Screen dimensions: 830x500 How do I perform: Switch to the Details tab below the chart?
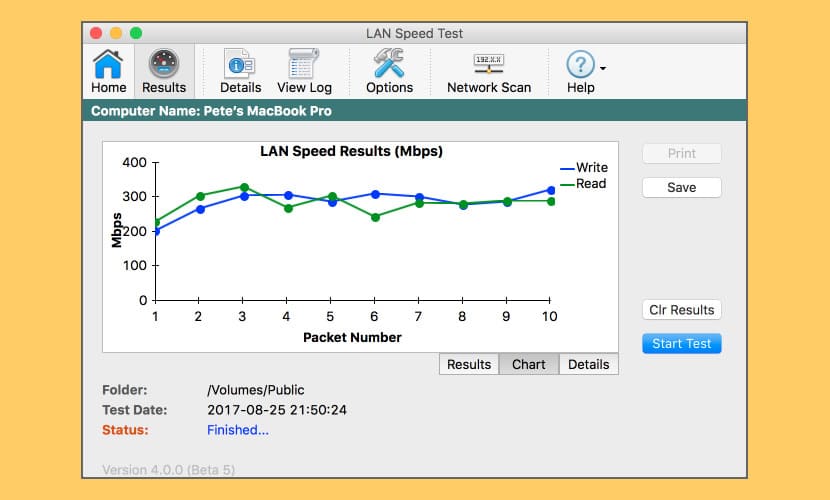point(588,364)
